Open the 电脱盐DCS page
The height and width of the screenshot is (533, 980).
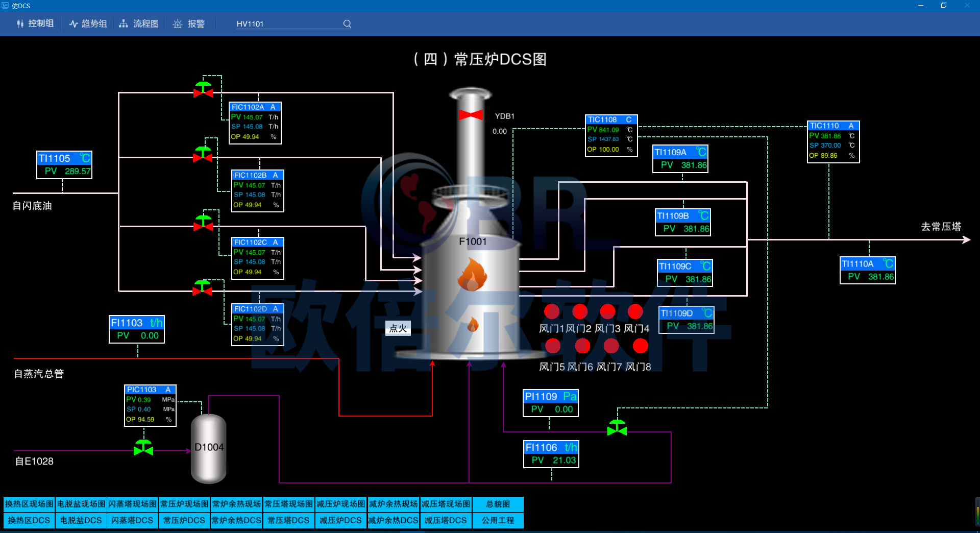81,520
